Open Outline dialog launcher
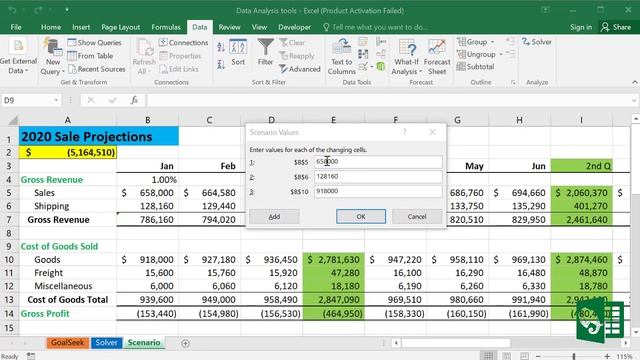Viewport: 640px width, 360px height. tap(513, 82)
